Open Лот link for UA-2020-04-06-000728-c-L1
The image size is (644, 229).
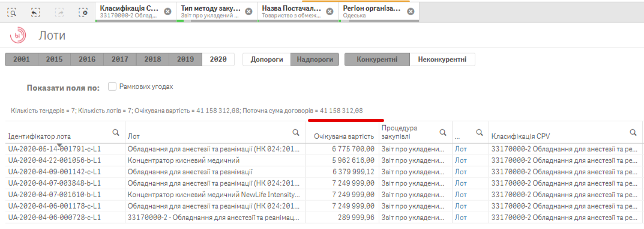tap(460, 218)
